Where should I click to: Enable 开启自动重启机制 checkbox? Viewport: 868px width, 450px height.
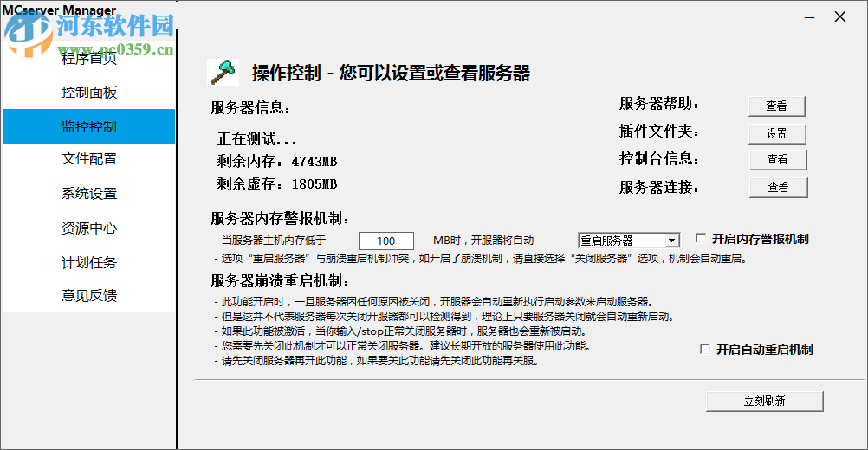pyautogui.click(x=705, y=349)
